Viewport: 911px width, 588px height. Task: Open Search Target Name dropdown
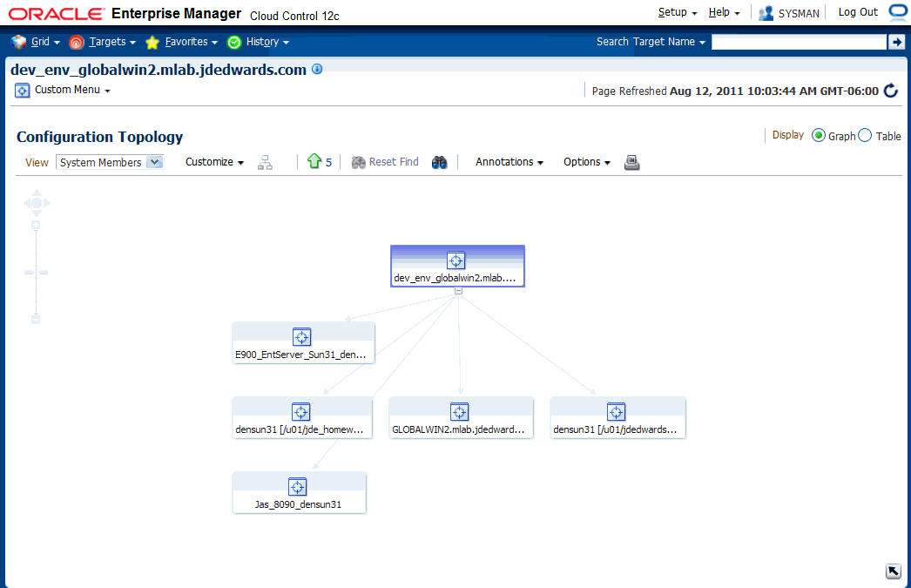651,42
